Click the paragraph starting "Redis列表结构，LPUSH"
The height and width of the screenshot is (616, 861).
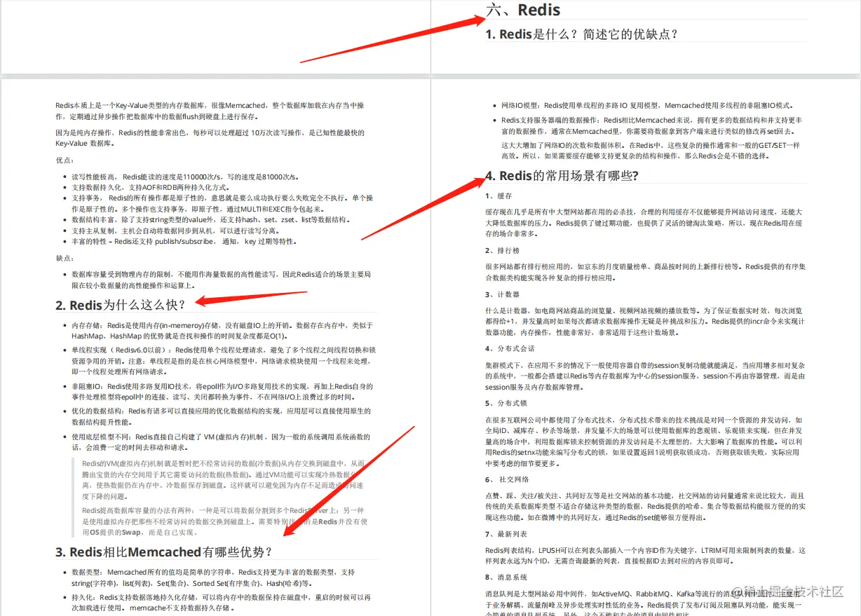tap(645, 556)
